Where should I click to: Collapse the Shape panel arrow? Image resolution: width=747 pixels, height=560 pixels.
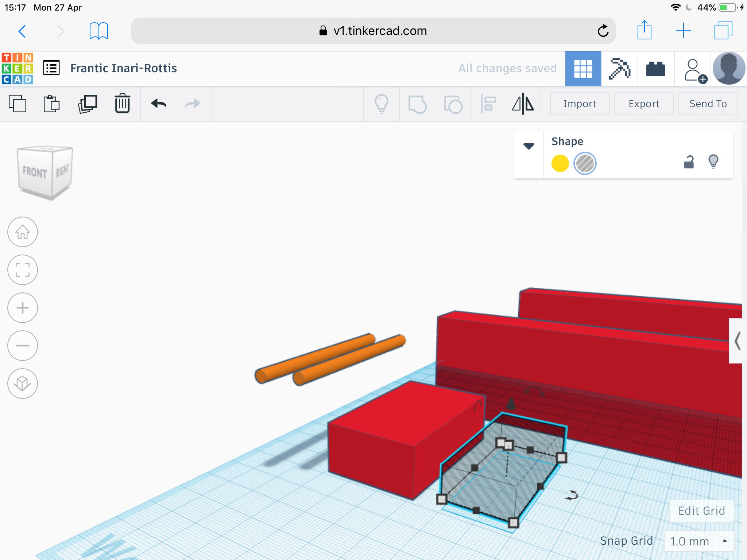[529, 146]
